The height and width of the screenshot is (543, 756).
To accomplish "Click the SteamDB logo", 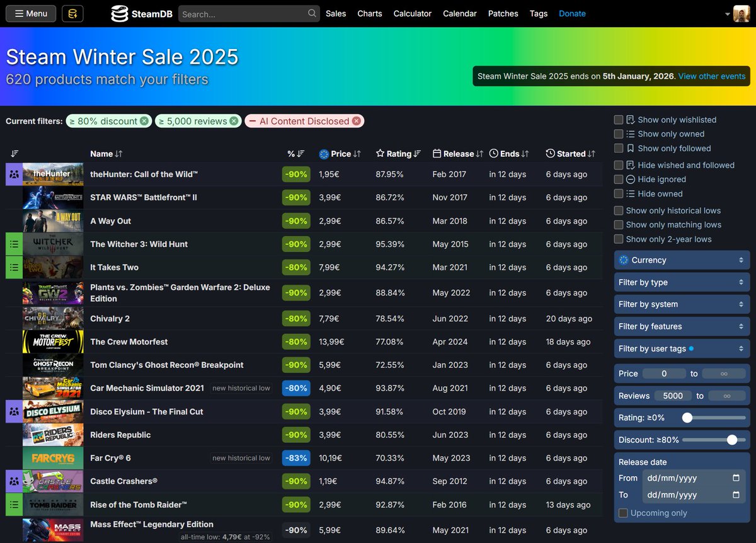I will point(142,14).
